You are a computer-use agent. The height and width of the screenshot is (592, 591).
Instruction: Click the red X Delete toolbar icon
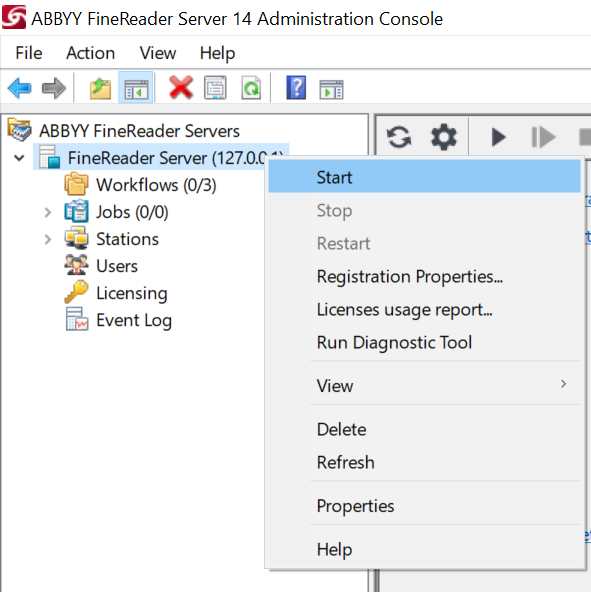coord(181,88)
